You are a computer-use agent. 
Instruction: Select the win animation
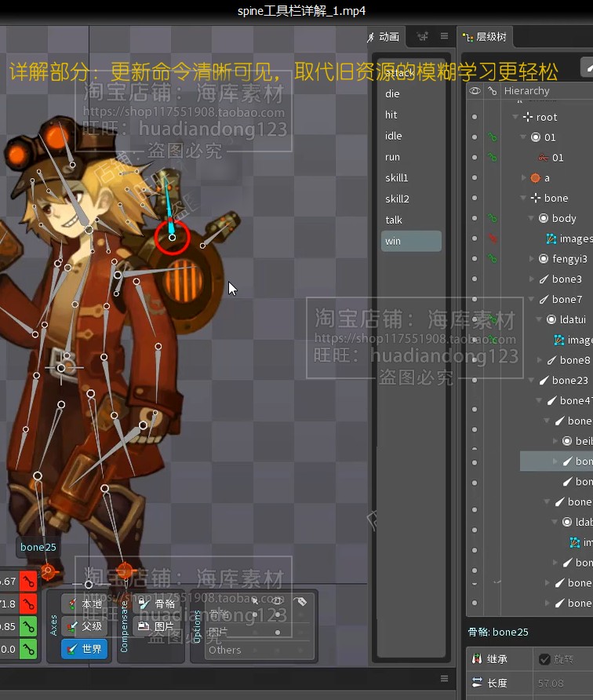[x=411, y=241]
